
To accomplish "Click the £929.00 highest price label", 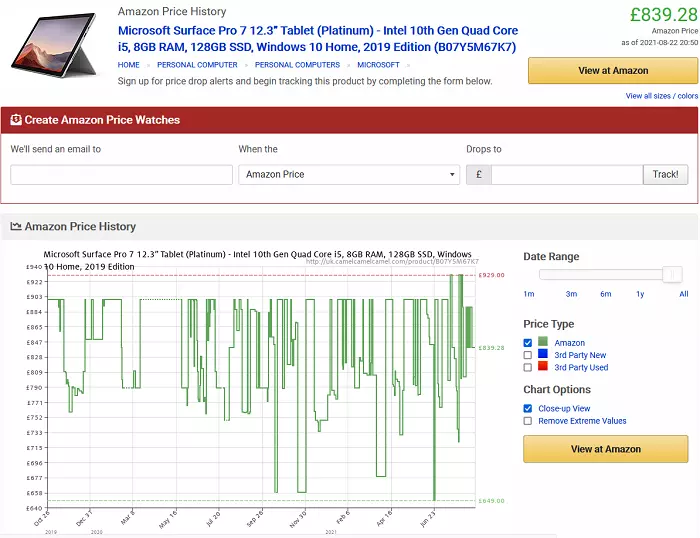I will click(x=492, y=275).
